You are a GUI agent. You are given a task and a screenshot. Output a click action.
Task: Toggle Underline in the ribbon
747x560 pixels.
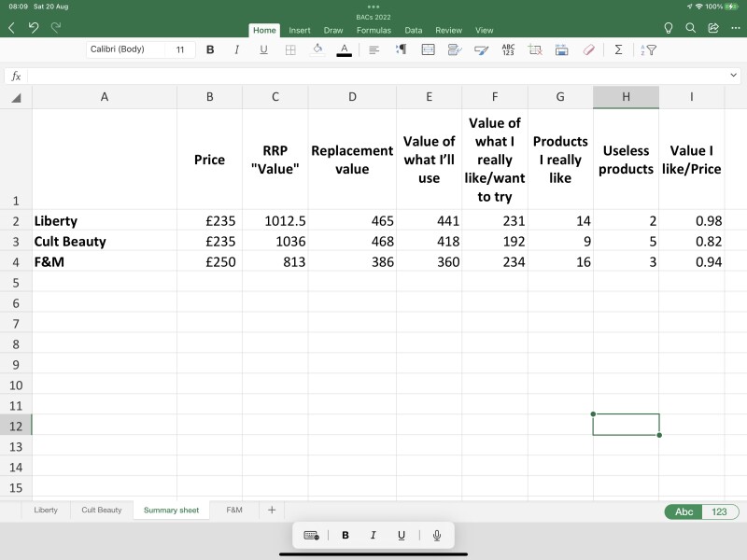(263, 49)
